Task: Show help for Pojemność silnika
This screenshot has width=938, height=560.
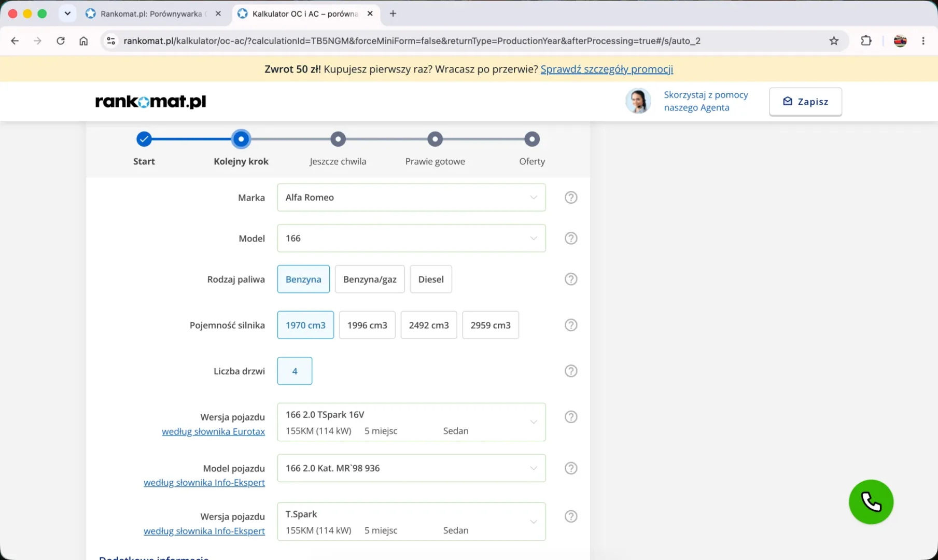Action: 571,325
